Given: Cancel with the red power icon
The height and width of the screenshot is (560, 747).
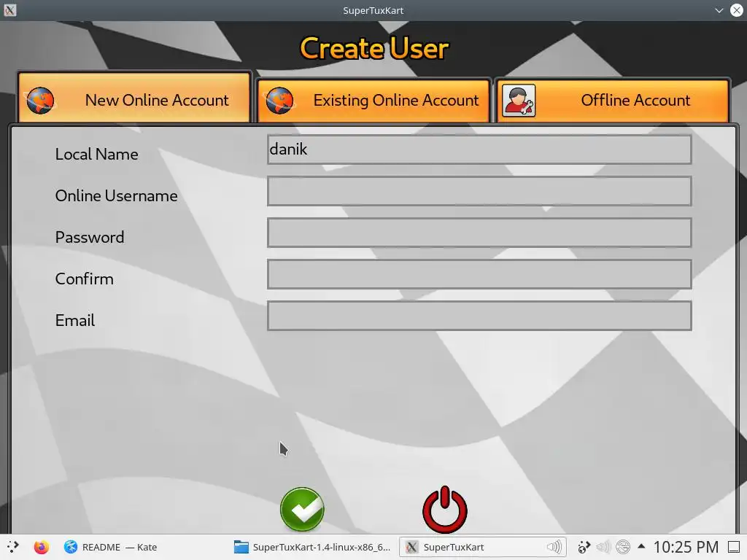Looking at the screenshot, I should coord(445,509).
